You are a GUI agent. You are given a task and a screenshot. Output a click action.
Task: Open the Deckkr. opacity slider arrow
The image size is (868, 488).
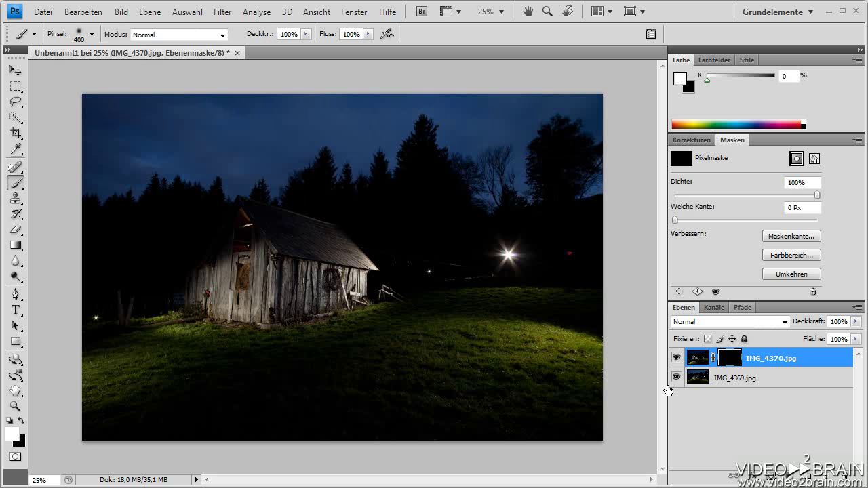coord(306,34)
